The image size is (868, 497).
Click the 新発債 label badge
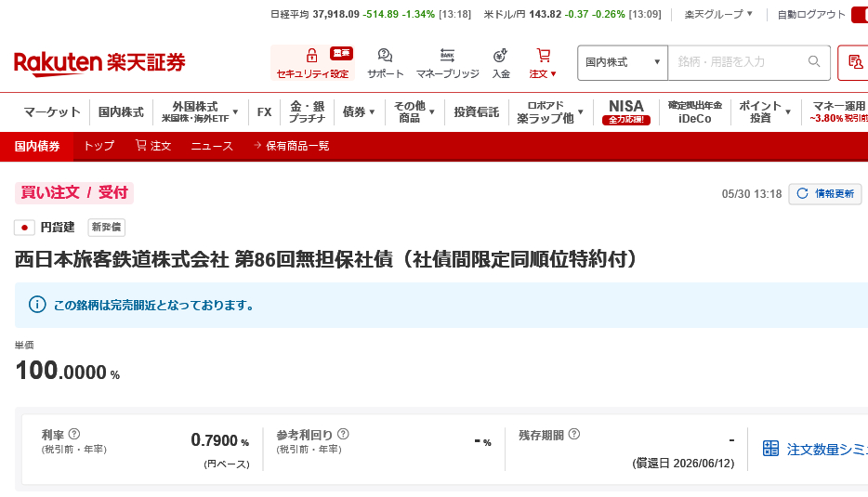click(x=106, y=228)
